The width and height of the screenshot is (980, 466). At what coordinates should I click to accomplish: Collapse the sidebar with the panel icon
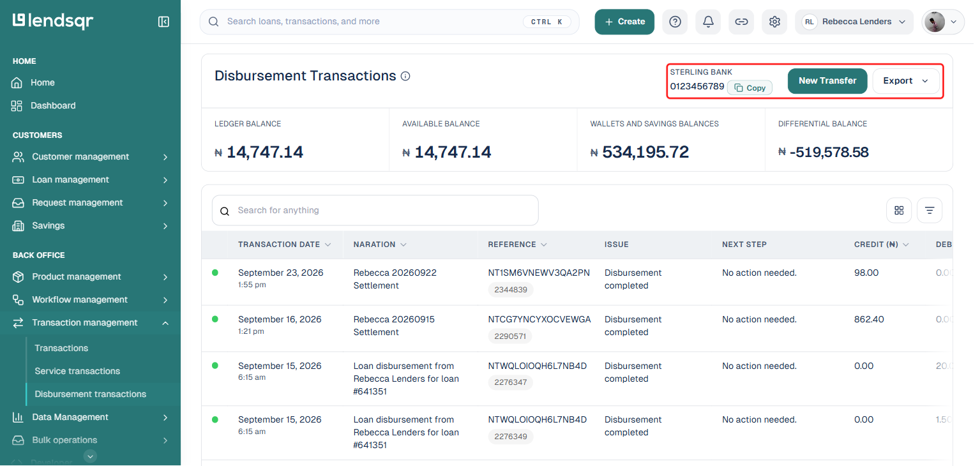(x=163, y=22)
